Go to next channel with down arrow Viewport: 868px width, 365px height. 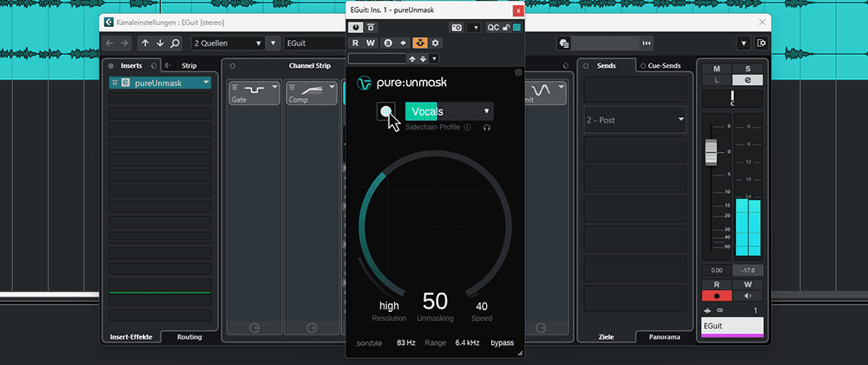click(x=160, y=43)
